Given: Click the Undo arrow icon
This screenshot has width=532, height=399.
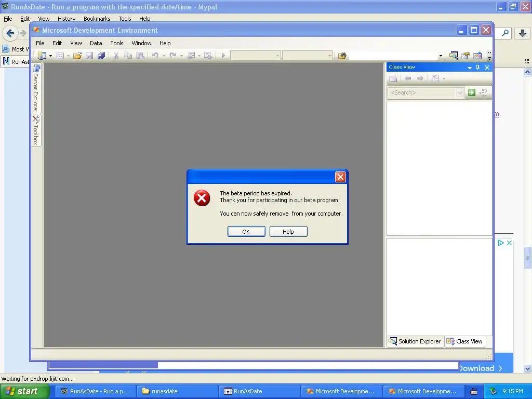Looking at the screenshot, I should tap(155, 55).
